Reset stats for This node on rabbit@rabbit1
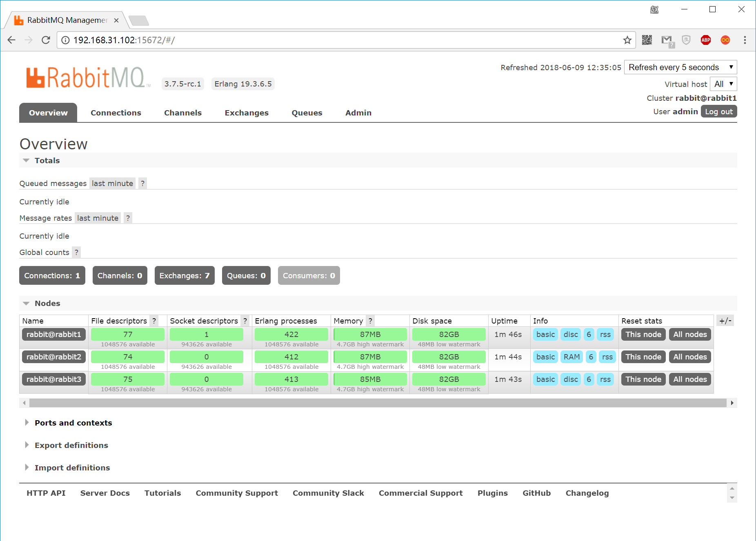This screenshot has width=756, height=541. pyautogui.click(x=643, y=334)
